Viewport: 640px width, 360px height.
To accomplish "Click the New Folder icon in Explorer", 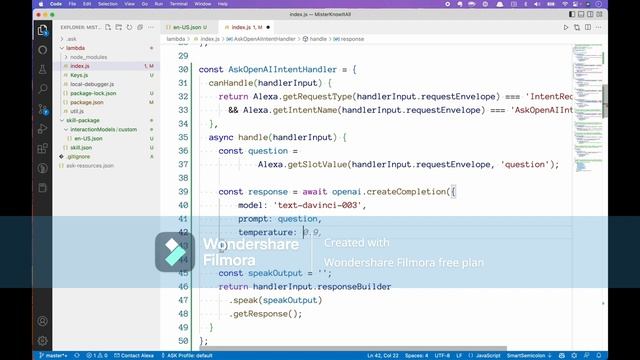I will [x=119, y=27].
